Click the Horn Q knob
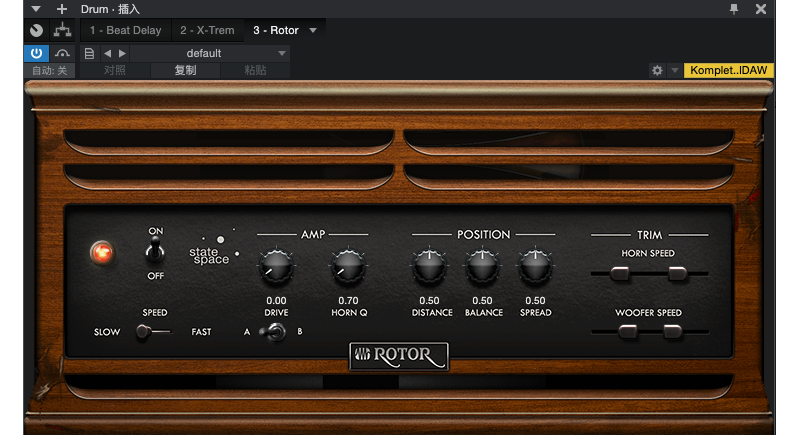 (x=348, y=267)
